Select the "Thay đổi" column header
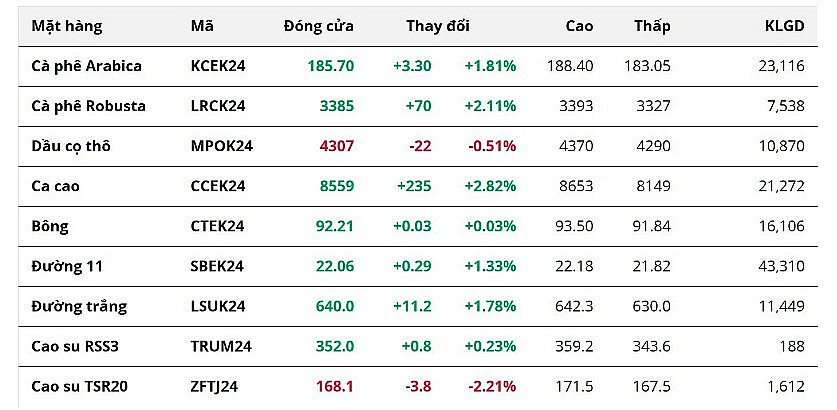The height and width of the screenshot is (410, 837). pyautogui.click(x=438, y=26)
